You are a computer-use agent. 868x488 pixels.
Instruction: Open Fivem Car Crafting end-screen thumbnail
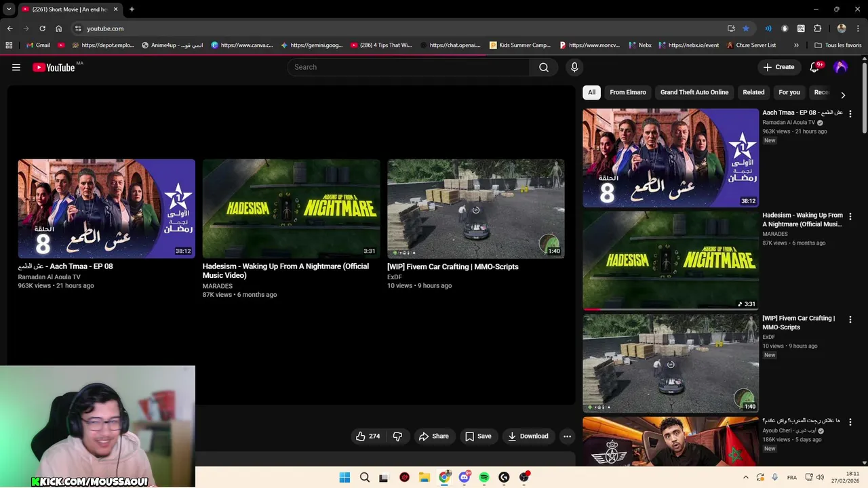[475, 209]
